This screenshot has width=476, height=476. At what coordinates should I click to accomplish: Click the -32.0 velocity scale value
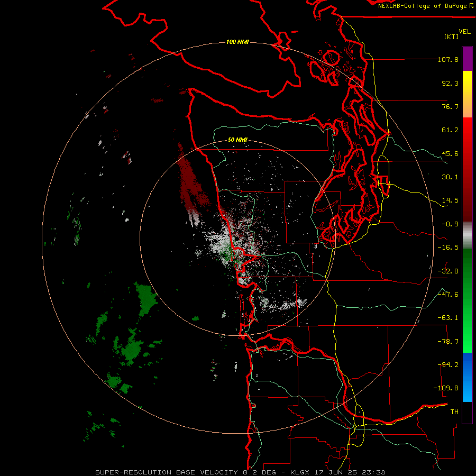point(448,271)
